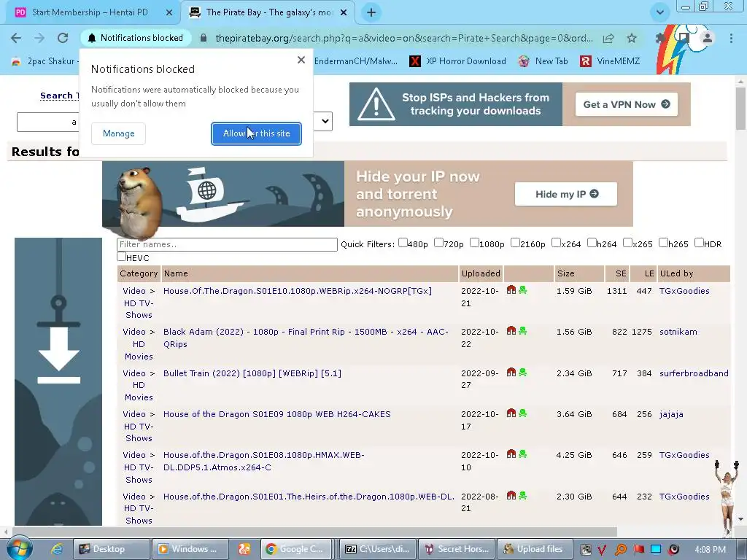Screen dimensions: 747x560
Task: Open the VineMEMZ bookmark
Action: (x=610, y=61)
